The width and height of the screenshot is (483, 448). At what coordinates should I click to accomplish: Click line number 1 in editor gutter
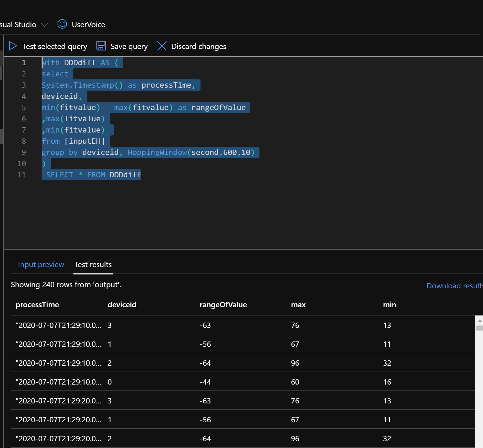24,63
